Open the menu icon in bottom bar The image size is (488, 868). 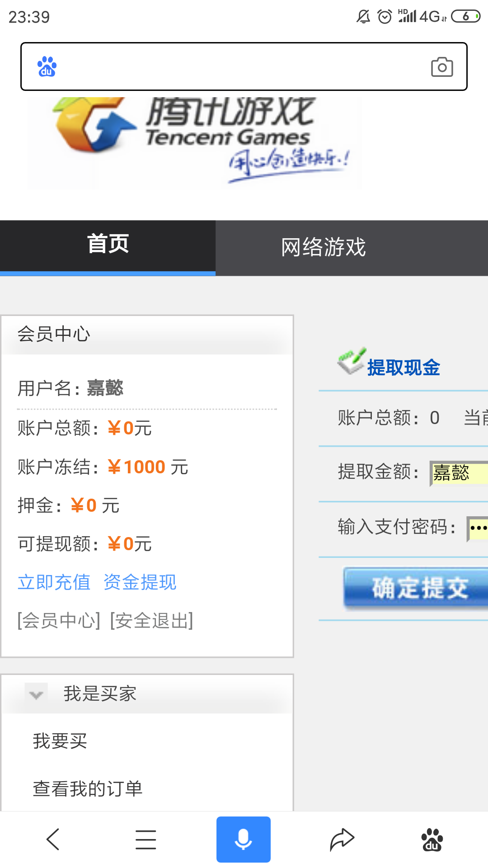pos(145,839)
